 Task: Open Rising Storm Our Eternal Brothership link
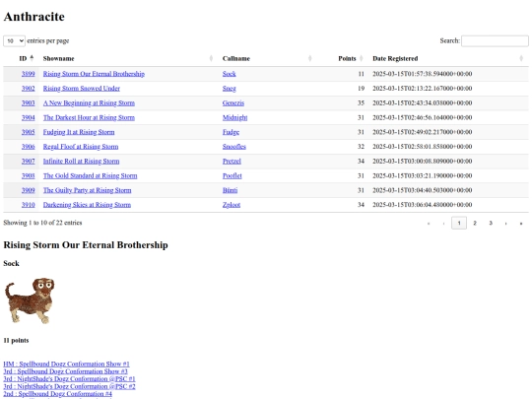click(94, 74)
